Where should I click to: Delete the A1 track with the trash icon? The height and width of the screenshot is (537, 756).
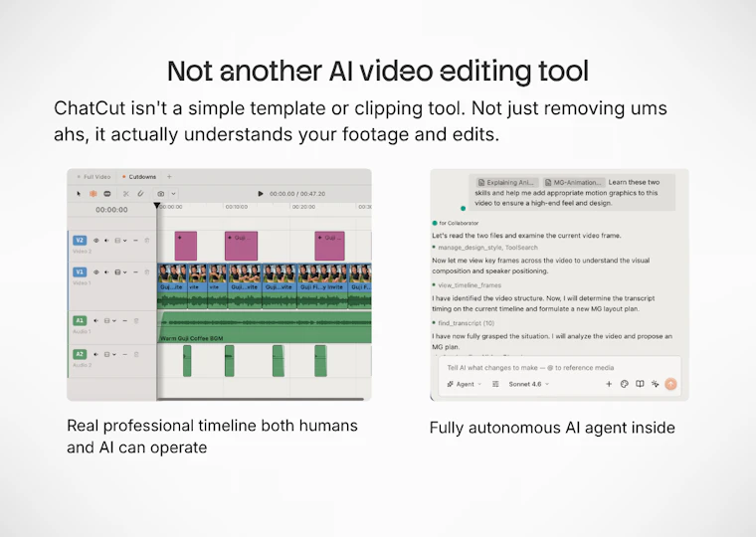coord(136,320)
